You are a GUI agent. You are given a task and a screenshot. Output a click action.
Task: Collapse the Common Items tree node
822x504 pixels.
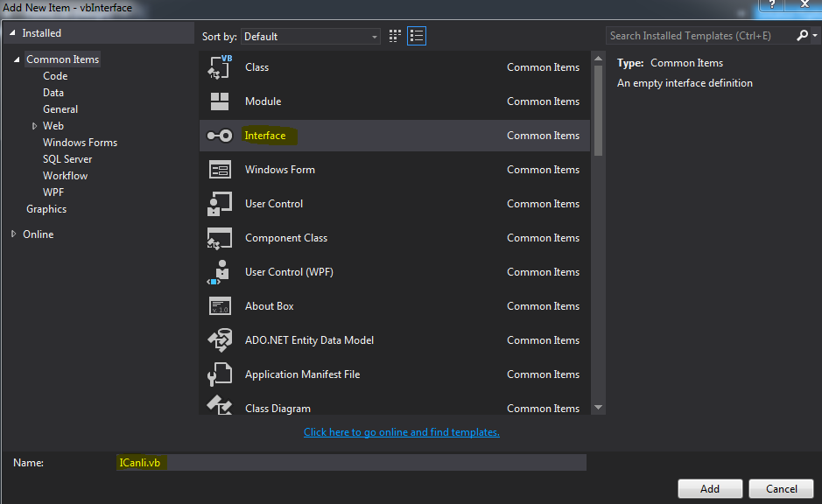click(x=17, y=59)
